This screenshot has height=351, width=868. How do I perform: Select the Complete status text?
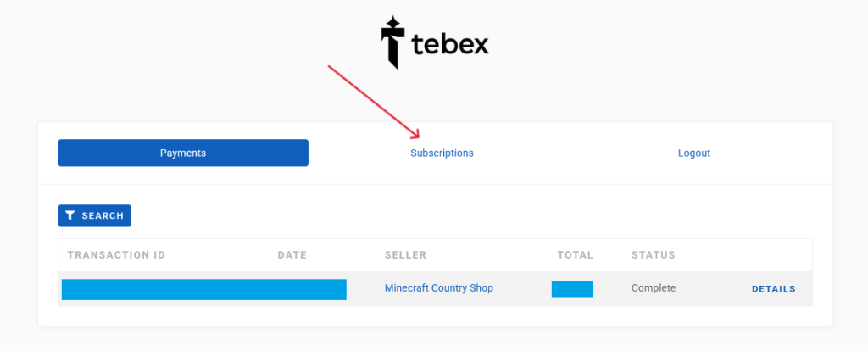point(653,288)
